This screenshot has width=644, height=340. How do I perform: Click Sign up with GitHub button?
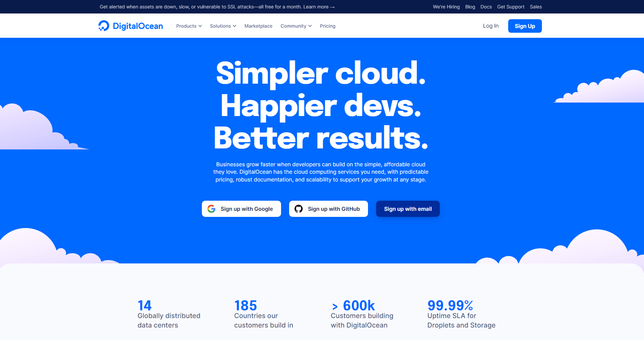[329, 209]
